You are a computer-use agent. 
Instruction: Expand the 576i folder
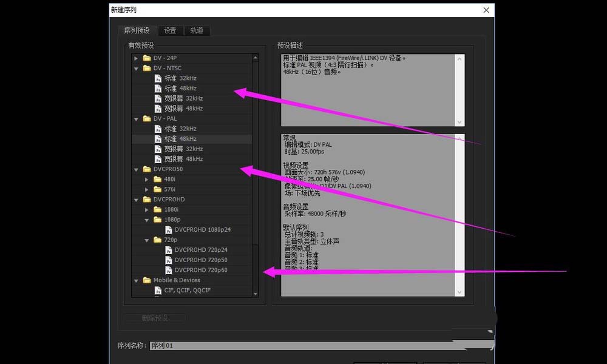pos(146,189)
